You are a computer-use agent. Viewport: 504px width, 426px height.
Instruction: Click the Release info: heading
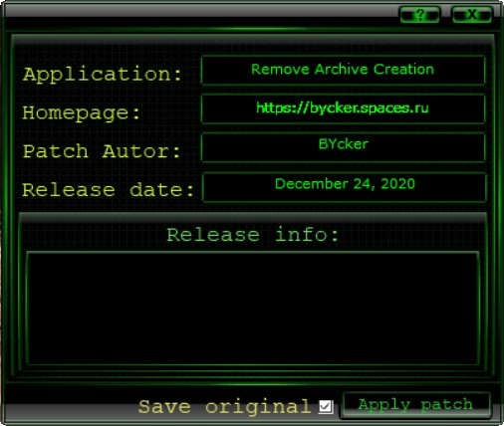click(x=253, y=235)
